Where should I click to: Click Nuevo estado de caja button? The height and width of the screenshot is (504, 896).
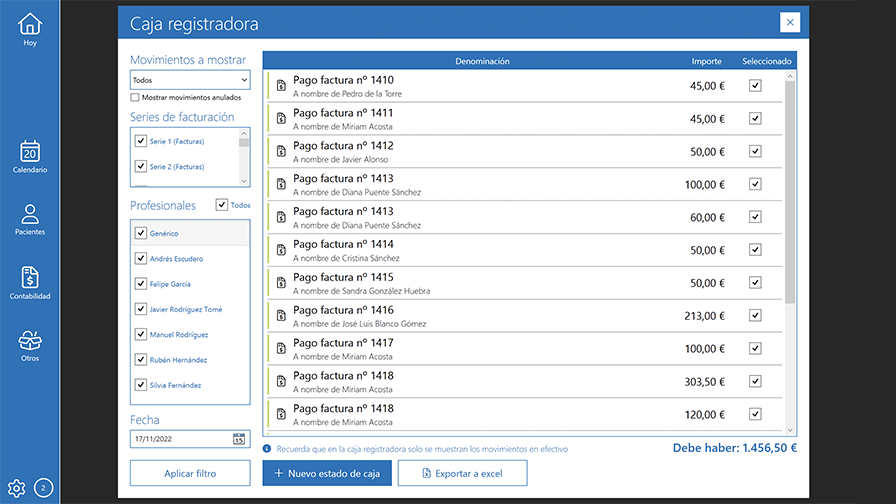(x=327, y=473)
